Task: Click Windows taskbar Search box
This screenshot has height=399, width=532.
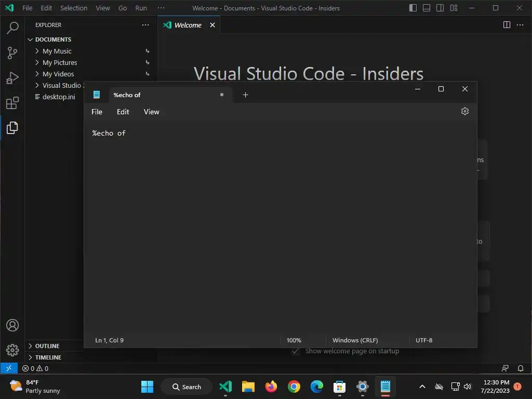Action: (x=187, y=387)
